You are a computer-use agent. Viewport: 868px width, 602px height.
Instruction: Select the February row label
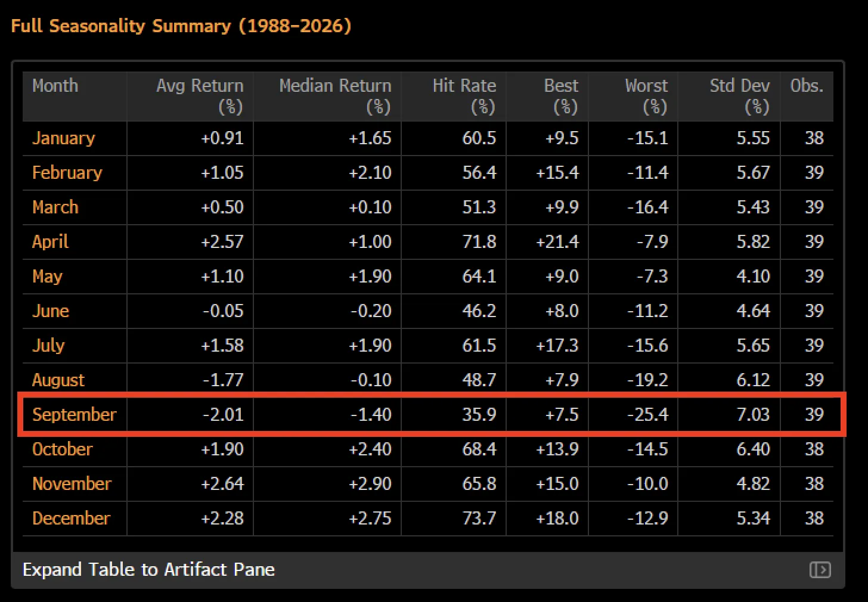(x=67, y=173)
